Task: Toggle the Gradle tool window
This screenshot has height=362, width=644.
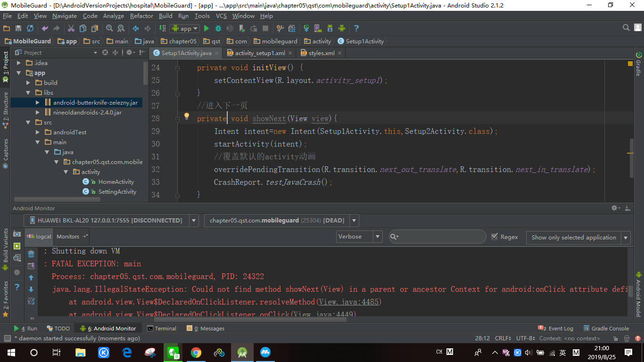Action: (x=638, y=64)
